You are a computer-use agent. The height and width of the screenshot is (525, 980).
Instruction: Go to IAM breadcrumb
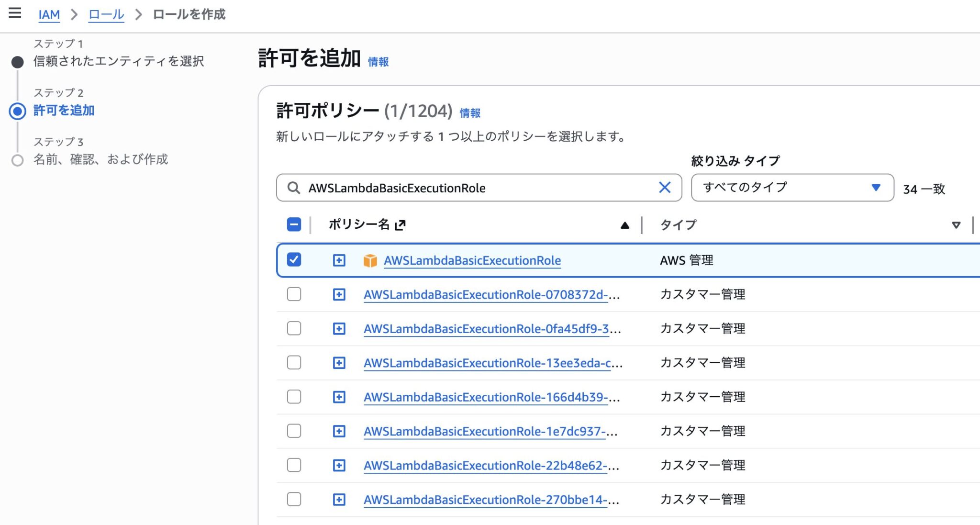[x=49, y=14]
